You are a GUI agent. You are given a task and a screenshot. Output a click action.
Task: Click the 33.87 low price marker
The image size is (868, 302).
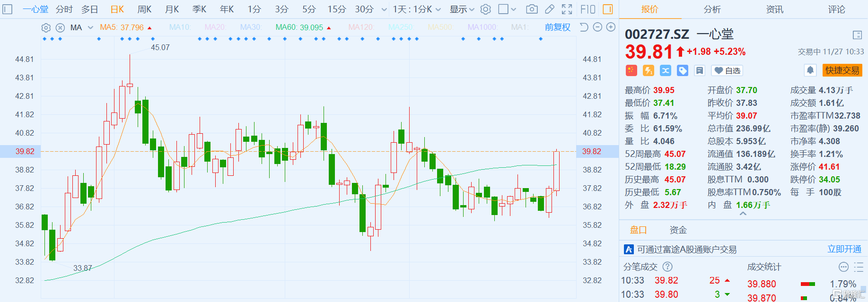tap(82, 268)
